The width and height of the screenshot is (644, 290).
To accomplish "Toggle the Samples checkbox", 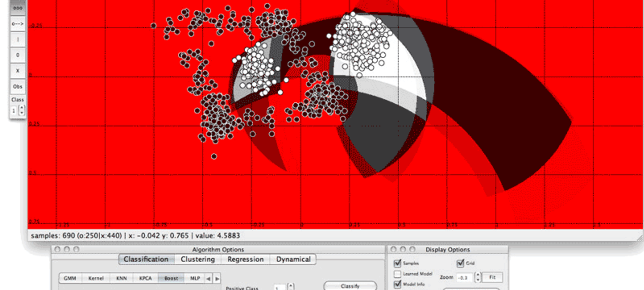I will pos(398,263).
